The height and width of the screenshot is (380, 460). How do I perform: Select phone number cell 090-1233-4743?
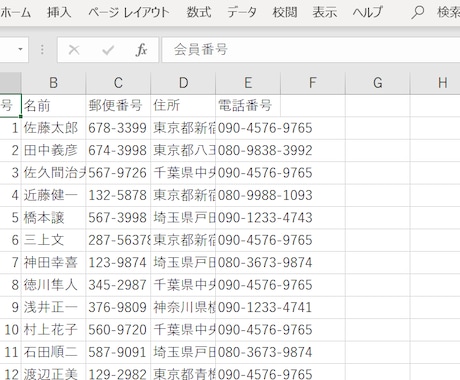coord(248,218)
